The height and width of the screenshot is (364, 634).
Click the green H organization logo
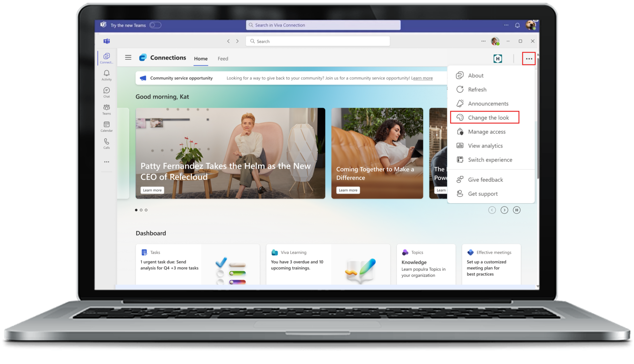coord(498,59)
